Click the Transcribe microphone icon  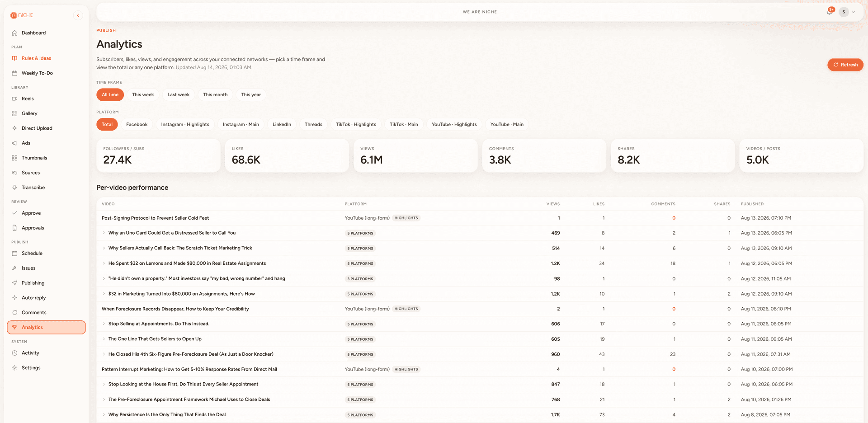point(14,188)
